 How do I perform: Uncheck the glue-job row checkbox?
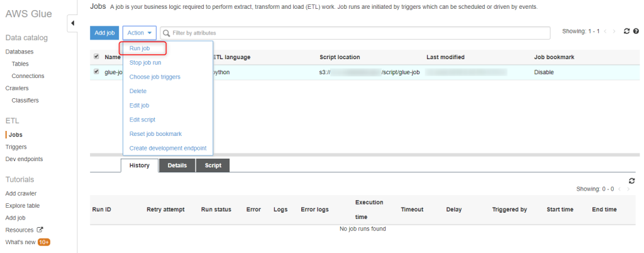(x=96, y=72)
